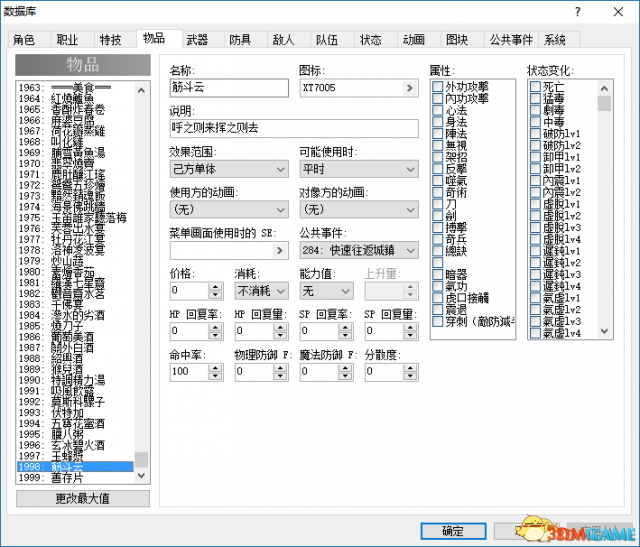Select item 1990: 特調精力湯
The width and height of the screenshot is (640, 547).
(x=76, y=380)
